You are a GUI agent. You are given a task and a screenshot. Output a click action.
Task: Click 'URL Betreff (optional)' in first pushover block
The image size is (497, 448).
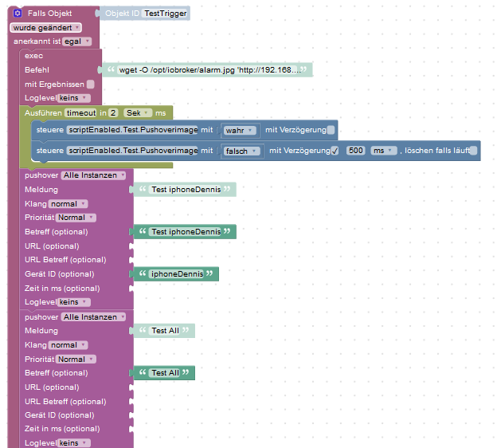[65, 260]
